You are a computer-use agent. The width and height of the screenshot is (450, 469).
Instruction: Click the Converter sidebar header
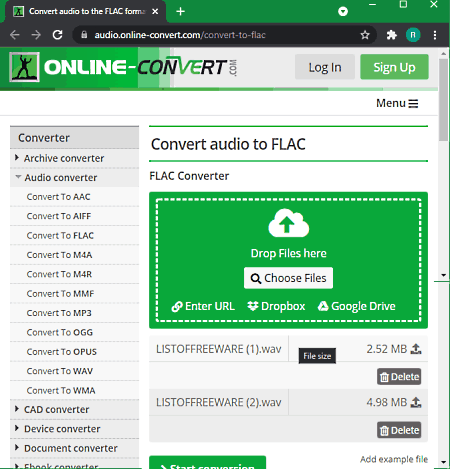point(75,138)
